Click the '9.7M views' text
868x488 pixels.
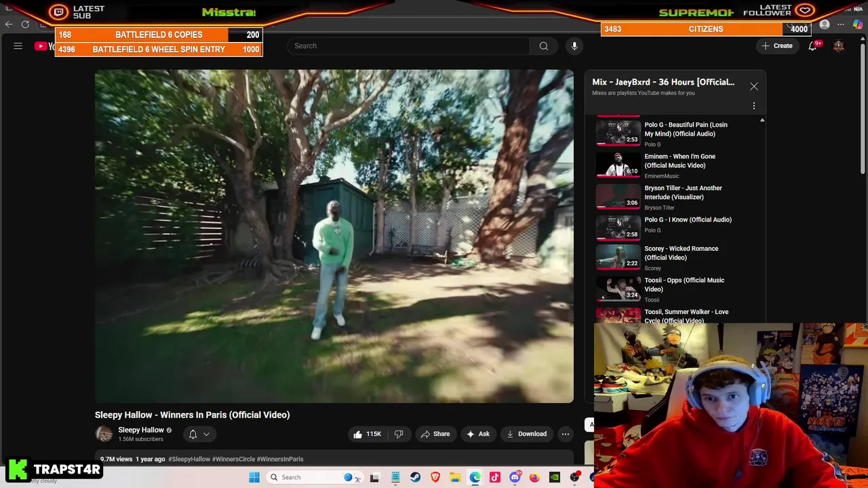tap(116, 459)
